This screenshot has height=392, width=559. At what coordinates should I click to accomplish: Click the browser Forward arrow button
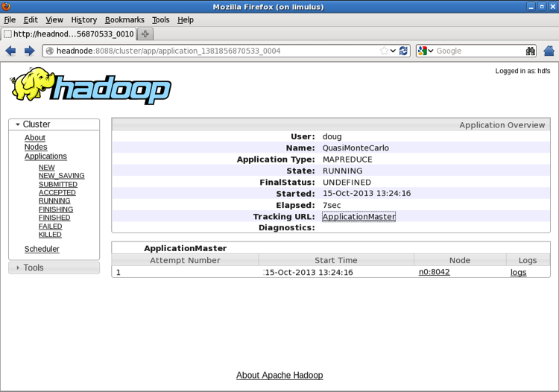(x=29, y=51)
